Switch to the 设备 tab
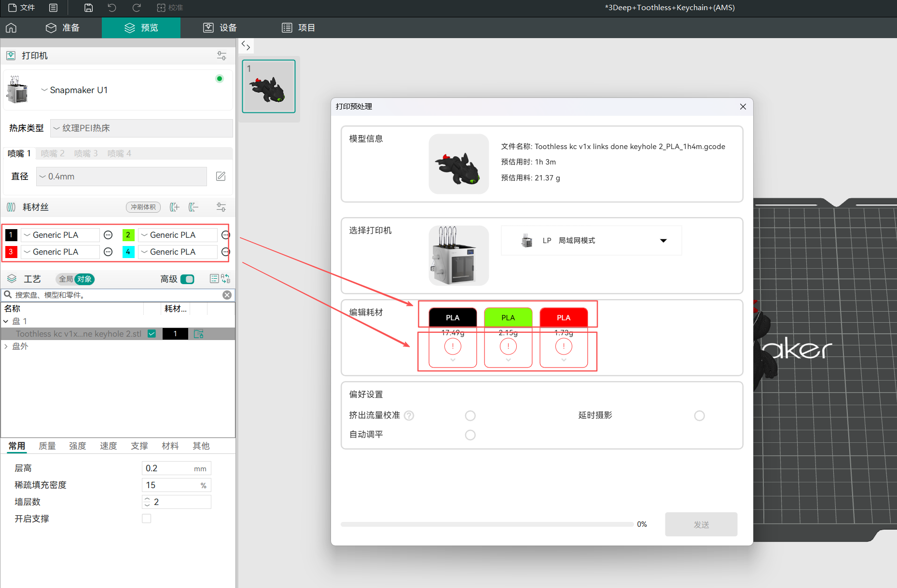Screen dimensions: 897x588 point(220,28)
